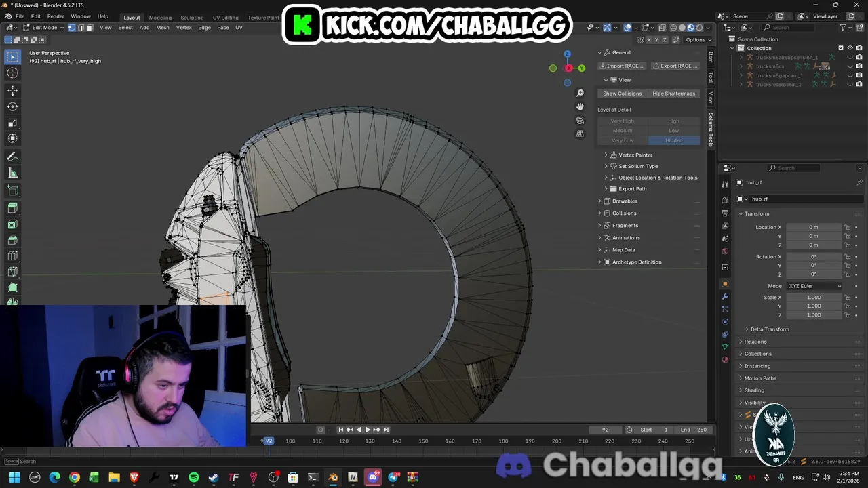The image size is (868, 488).
Task: Select the Annotate pencil tool
Action: coord(12,157)
